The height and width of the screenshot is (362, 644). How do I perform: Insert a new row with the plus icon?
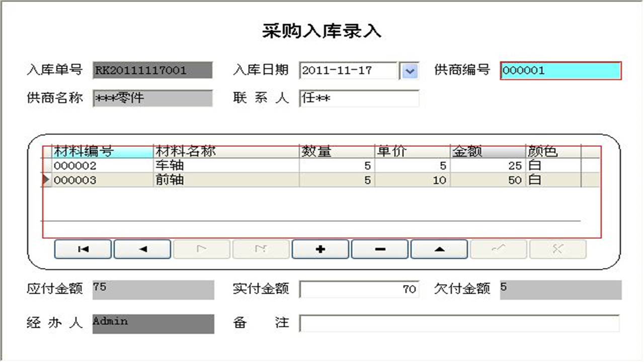(320, 249)
